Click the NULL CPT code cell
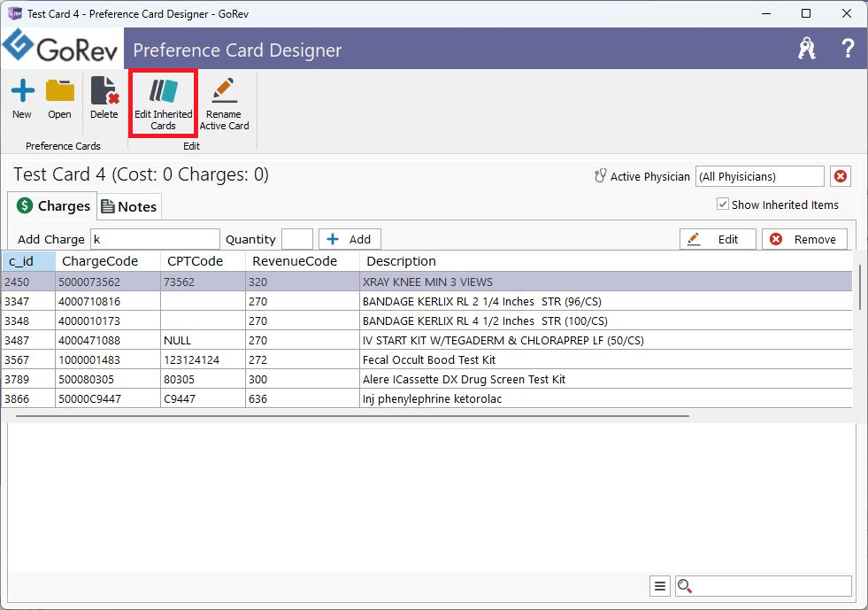 [204, 340]
